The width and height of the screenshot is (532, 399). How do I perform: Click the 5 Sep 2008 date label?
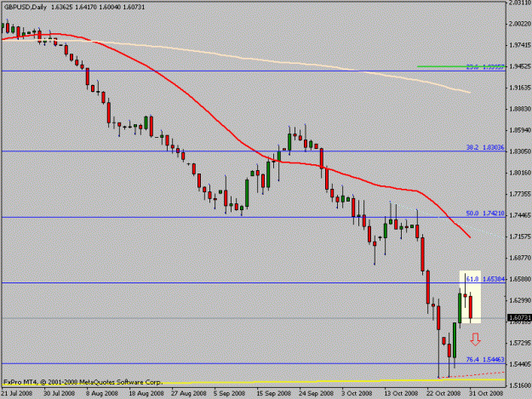(229, 393)
